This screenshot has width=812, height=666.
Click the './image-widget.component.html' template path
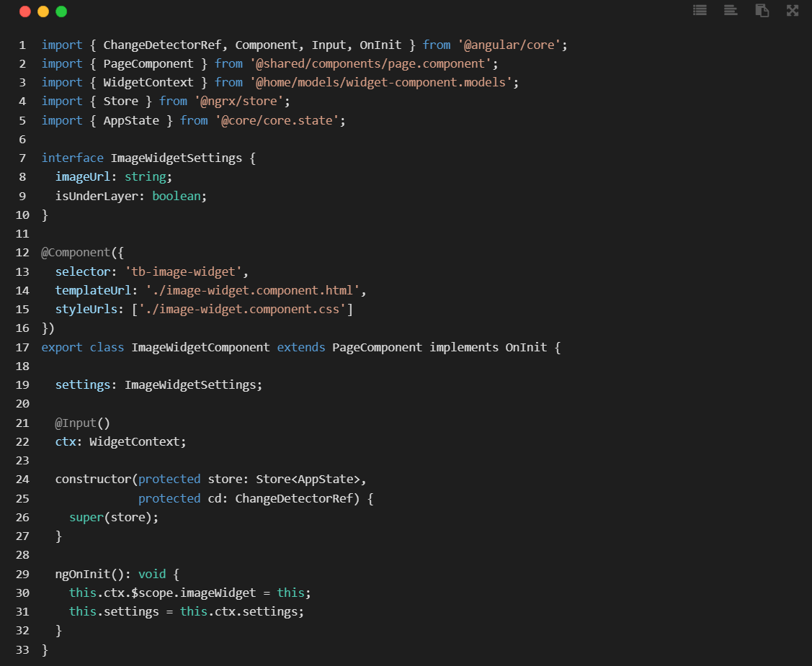tap(253, 290)
